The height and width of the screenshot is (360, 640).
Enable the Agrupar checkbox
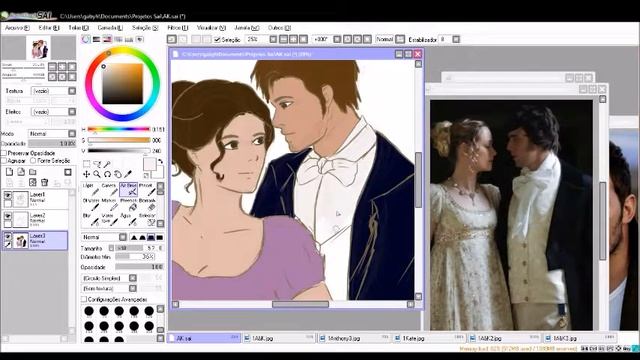coord(4,161)
